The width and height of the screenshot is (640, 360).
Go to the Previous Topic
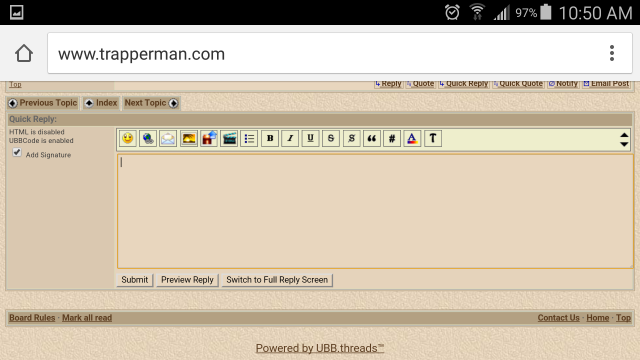(x=42, y=103)
